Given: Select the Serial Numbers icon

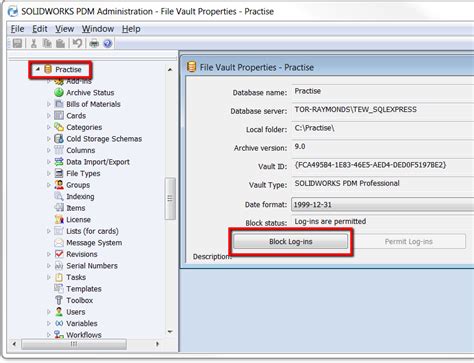Looking at the screenshot, I should 59,266.
